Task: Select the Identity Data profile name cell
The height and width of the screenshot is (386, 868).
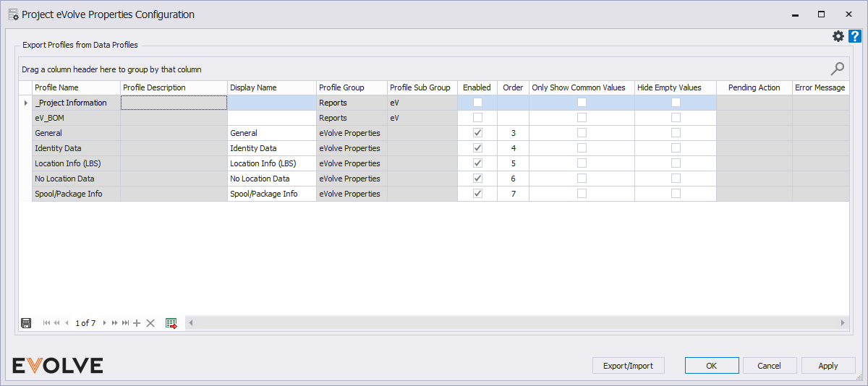Action: click(x=76, y=148)
